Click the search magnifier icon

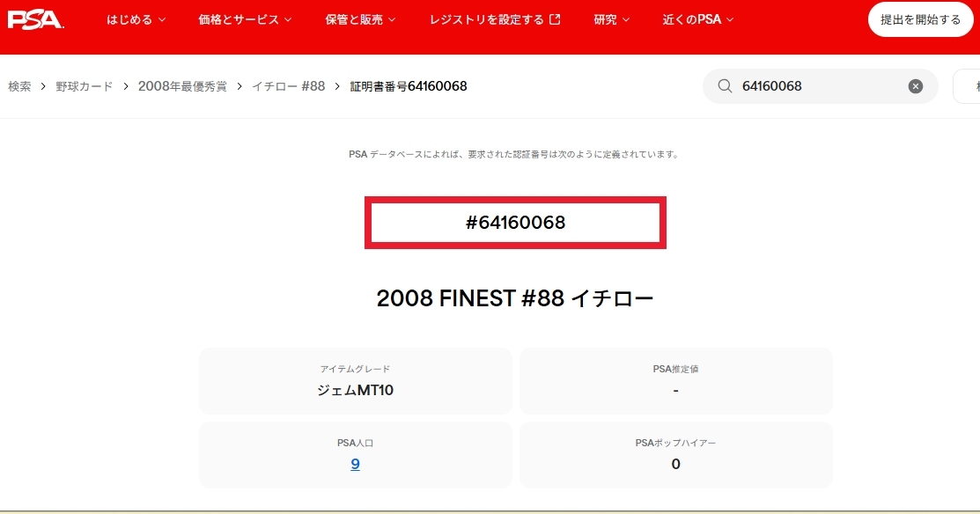point(725,86)
